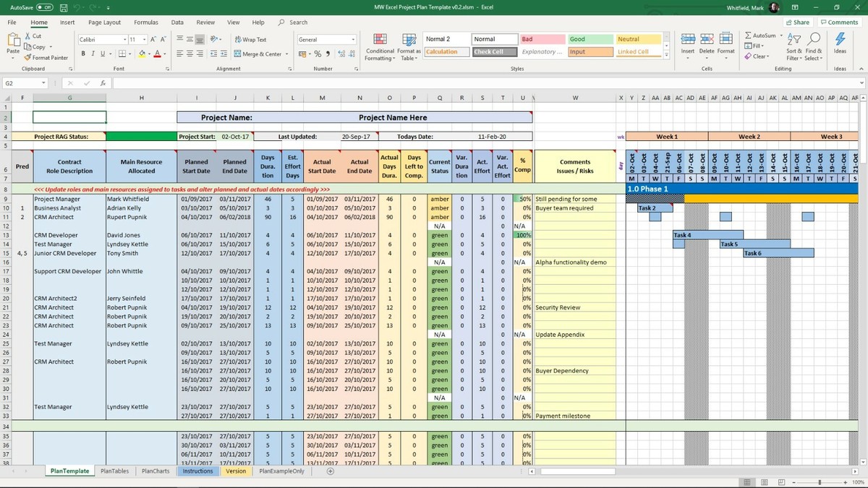Open the font name Calibri dropdown
The image size is (868, 488).
[124, 40]
